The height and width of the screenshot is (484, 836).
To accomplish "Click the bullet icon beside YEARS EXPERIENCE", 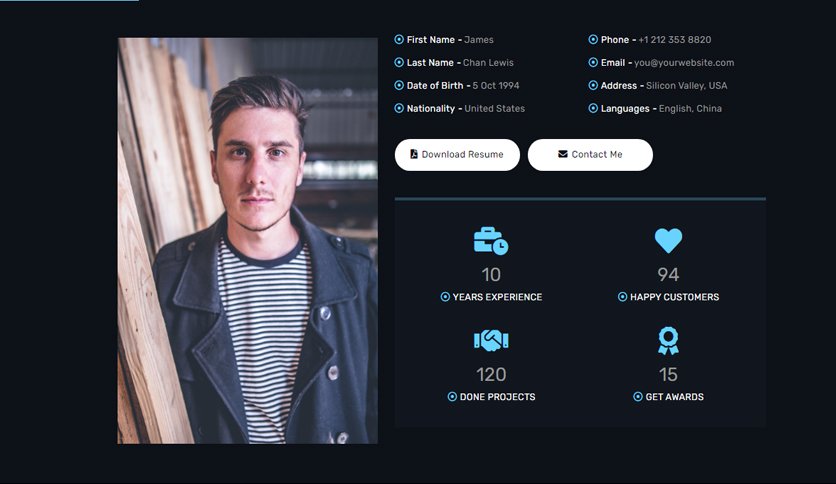I will [x=445, y=297].
